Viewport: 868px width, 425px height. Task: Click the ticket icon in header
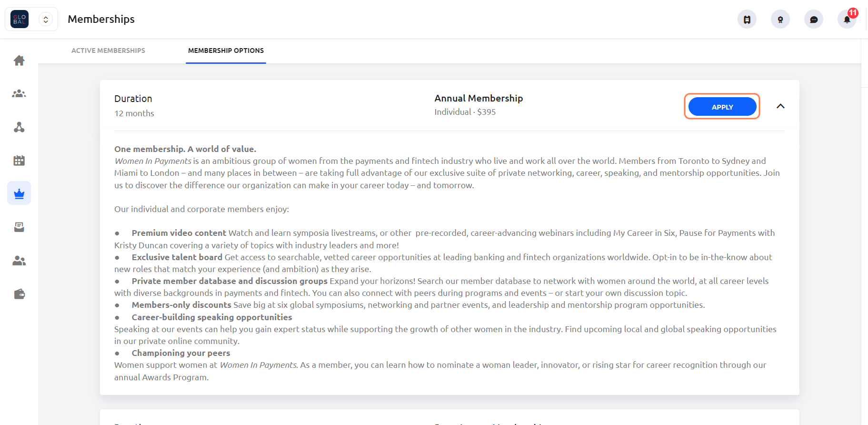click(x=747, y=20)
